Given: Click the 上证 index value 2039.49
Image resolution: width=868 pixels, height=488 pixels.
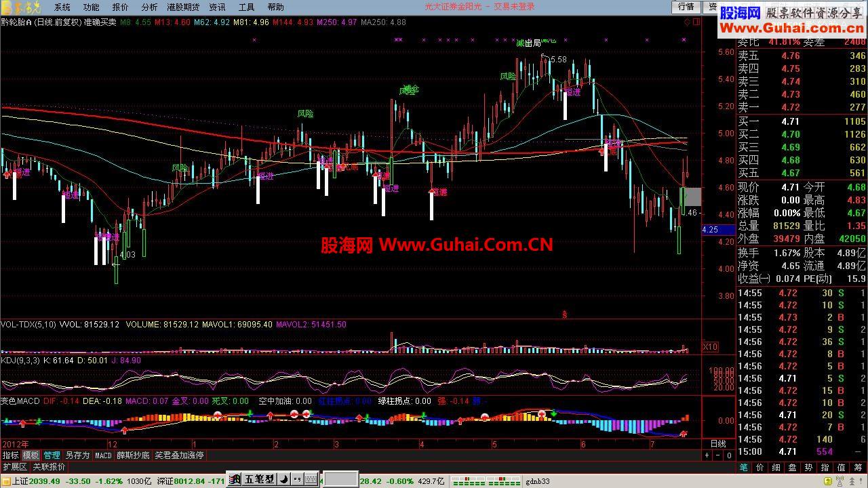Looking at the screenshot, I should point(45,481).
